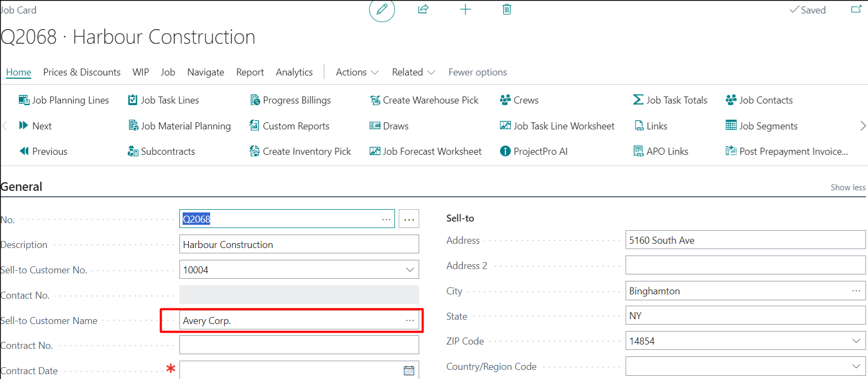Open Contract Date calendar picker

[x=409, y=370]
